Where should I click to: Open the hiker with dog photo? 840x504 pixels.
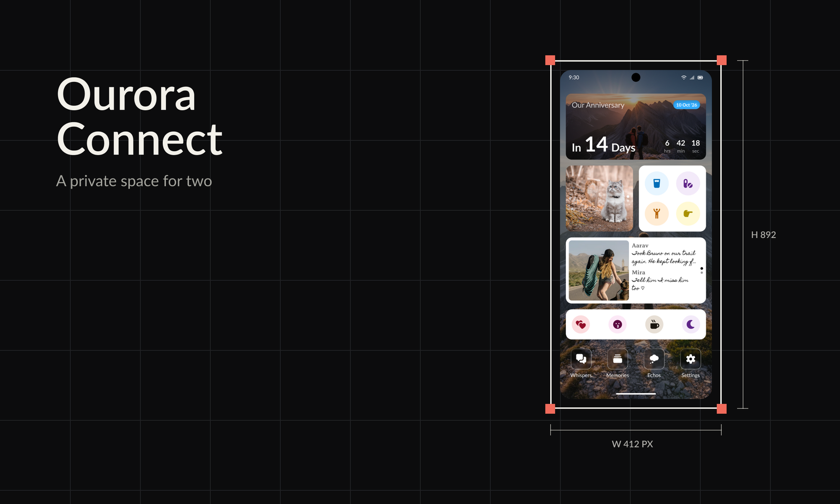pyautogui.click(x=599, y=270)
